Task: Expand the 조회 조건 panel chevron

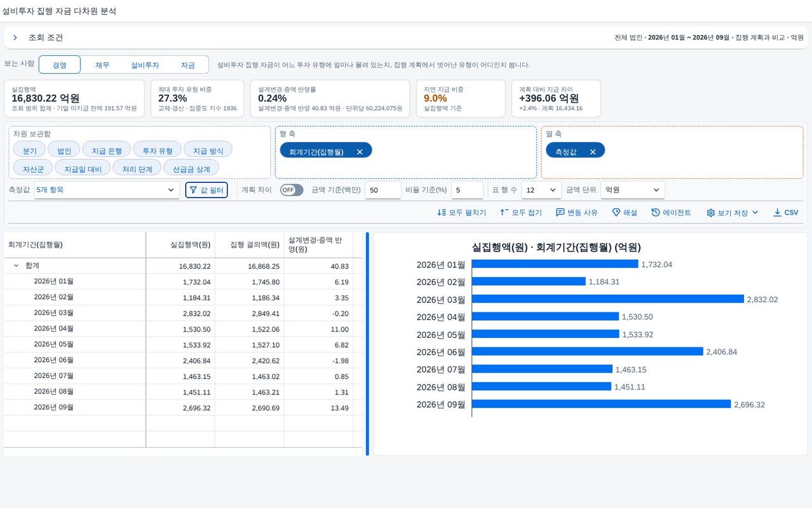Action: pyautogui.click(x=15, y=37)
